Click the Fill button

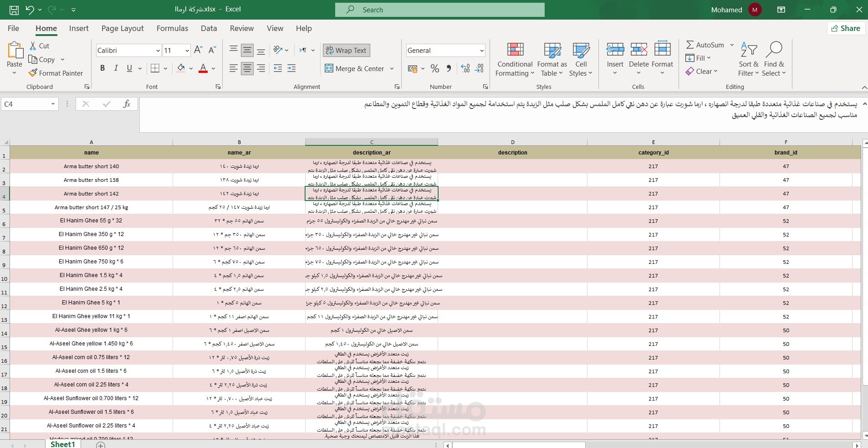[x=698, y=58]
